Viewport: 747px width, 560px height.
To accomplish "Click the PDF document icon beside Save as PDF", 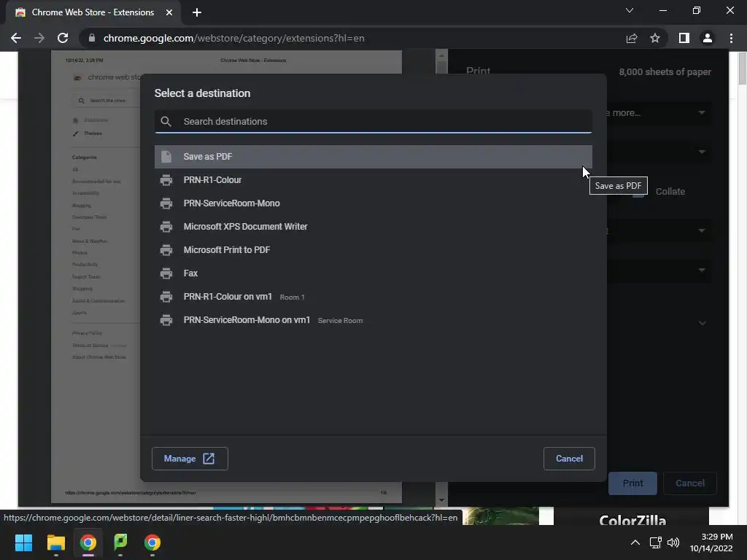I will [166, 157].
